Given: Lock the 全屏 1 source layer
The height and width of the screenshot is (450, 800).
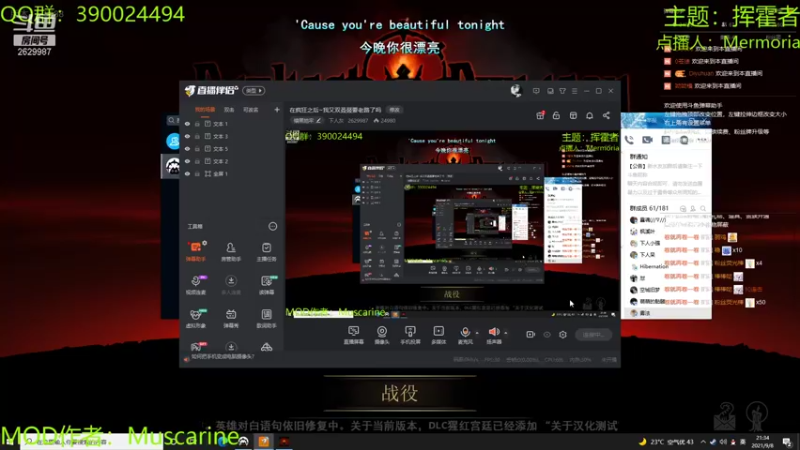Looking at the screenshot, I should pyautogui.click(x=197, y=174).
